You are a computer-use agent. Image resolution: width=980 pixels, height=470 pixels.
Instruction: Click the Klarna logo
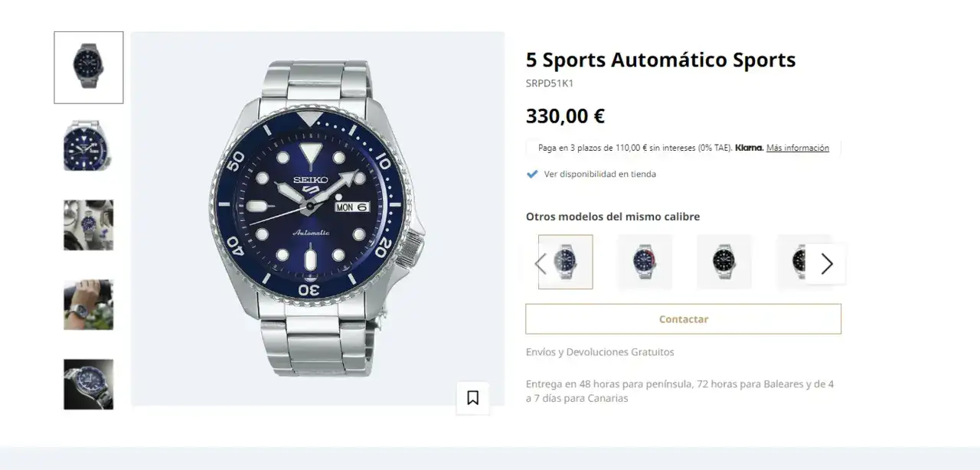point(749,148)
